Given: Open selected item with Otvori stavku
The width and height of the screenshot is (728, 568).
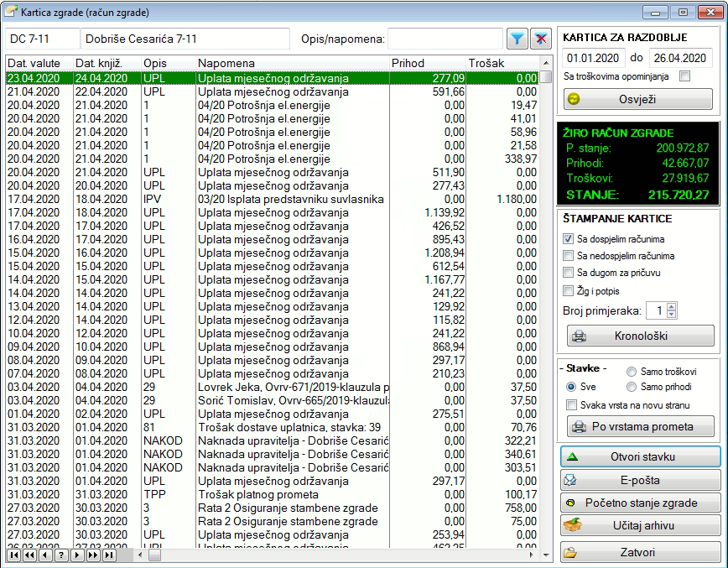Looking at the screenshot, I should point(641,456).
